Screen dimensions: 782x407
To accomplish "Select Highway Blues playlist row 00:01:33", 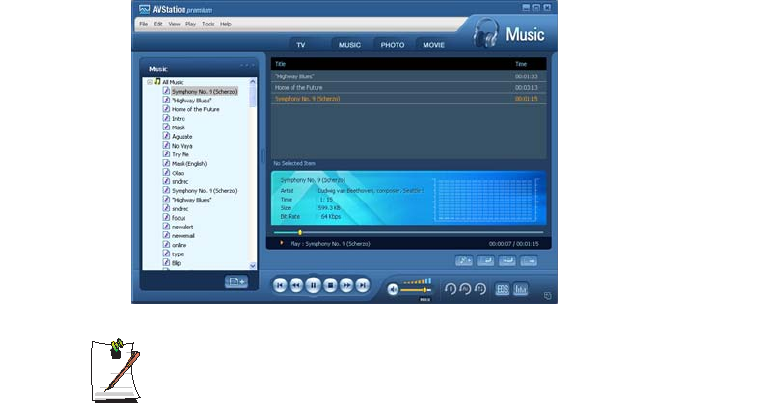I will pos(408,76).
